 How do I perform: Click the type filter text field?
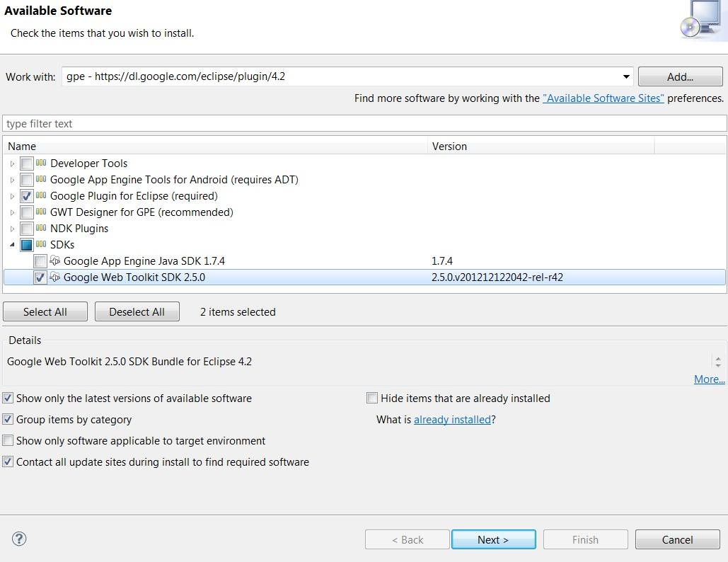[x=364, y=124]
